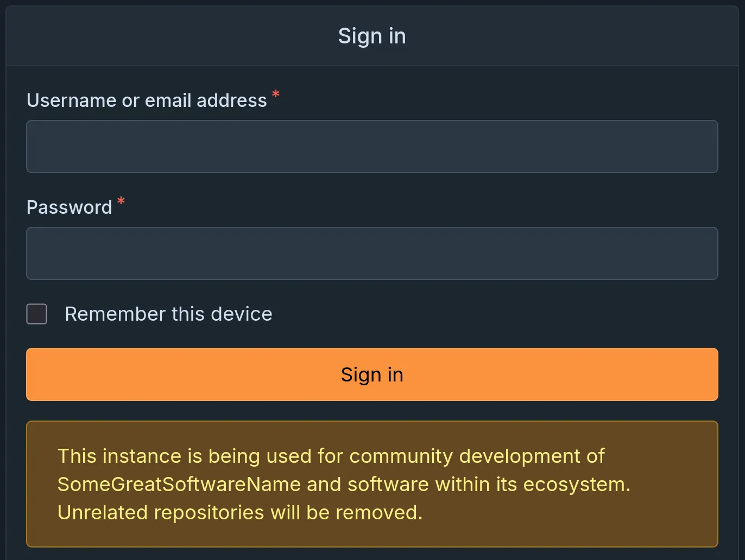Click the "Remember this device" label text
Viewport: 745px width, 560px height.
click(168, 314)
